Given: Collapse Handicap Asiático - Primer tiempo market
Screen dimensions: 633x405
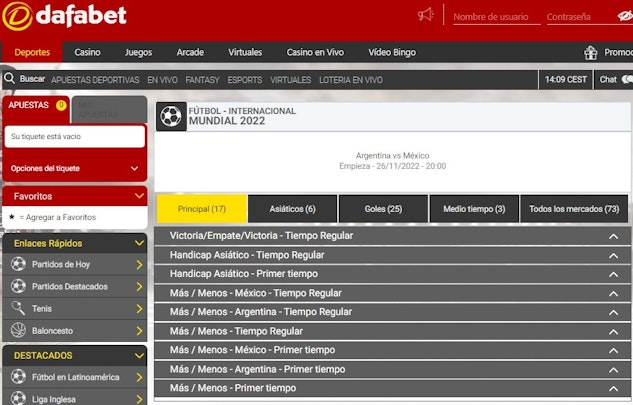Looking at the screenshot, I should (x=613, y=275).
